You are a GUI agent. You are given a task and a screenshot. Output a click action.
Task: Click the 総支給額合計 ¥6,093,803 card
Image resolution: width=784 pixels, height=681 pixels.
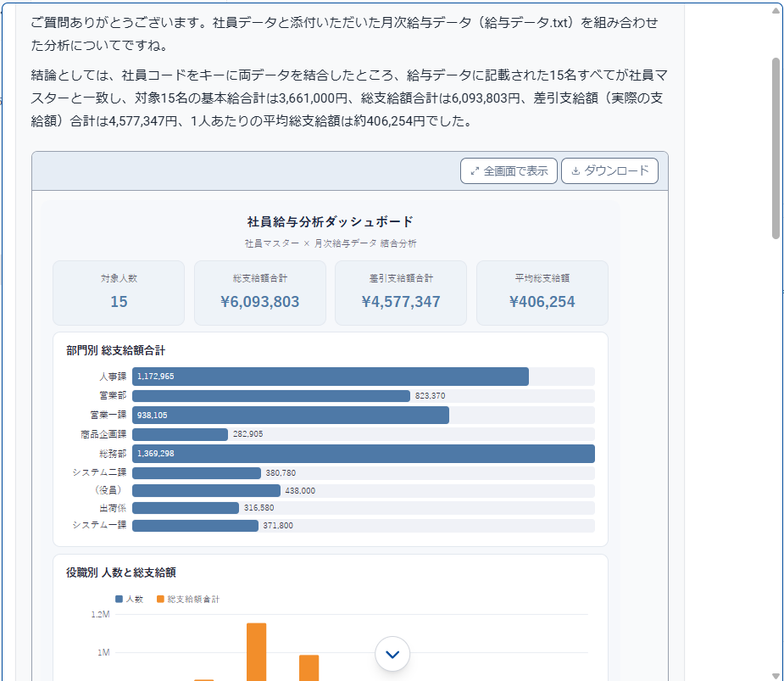(x=260, y=293)
